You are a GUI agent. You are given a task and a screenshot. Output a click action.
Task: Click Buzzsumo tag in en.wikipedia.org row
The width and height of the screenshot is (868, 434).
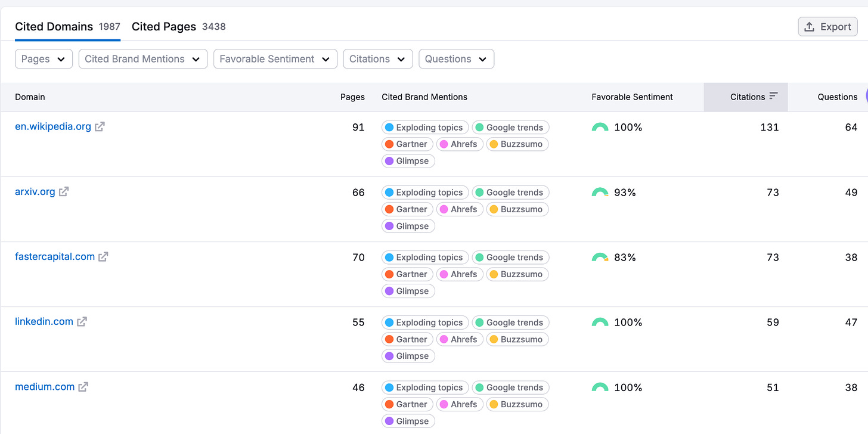[517, 144]
